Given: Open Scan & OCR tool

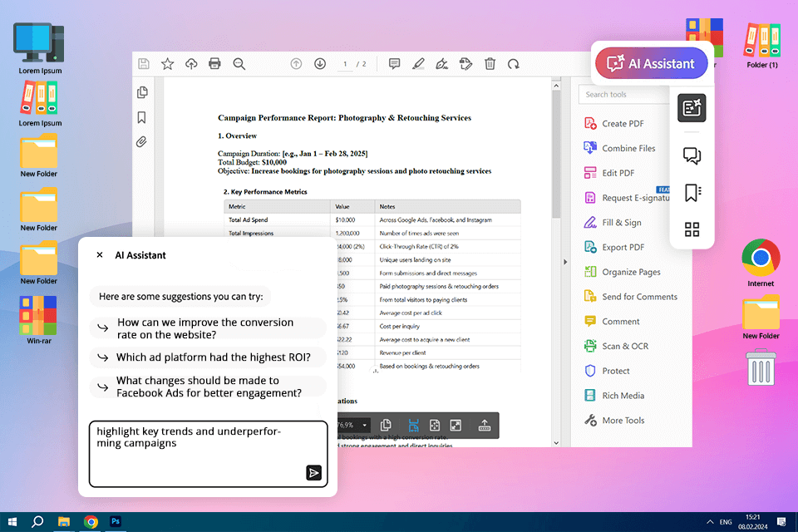Looking at the screenshot, I should (x=616, y=346).
